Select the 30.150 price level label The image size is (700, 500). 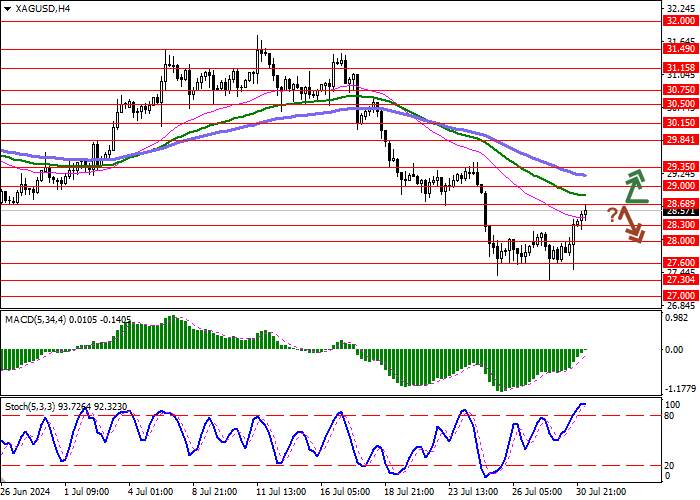(x=680, y=123)
